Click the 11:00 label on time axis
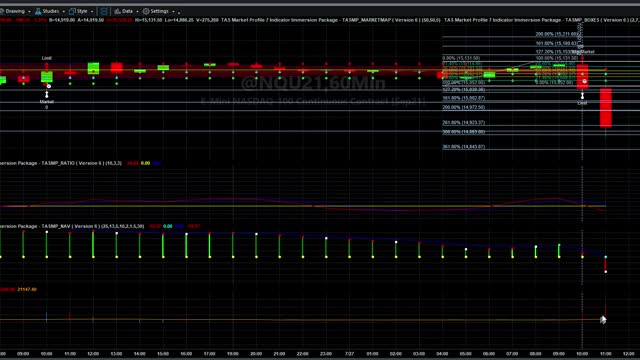This screenshot has height=360, width=640. tap(605, 353)
